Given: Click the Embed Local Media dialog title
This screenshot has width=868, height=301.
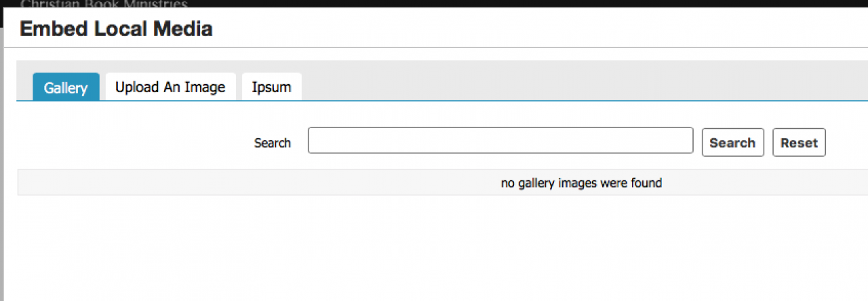Looking at the screenshot, I should [x=116, y=29].
